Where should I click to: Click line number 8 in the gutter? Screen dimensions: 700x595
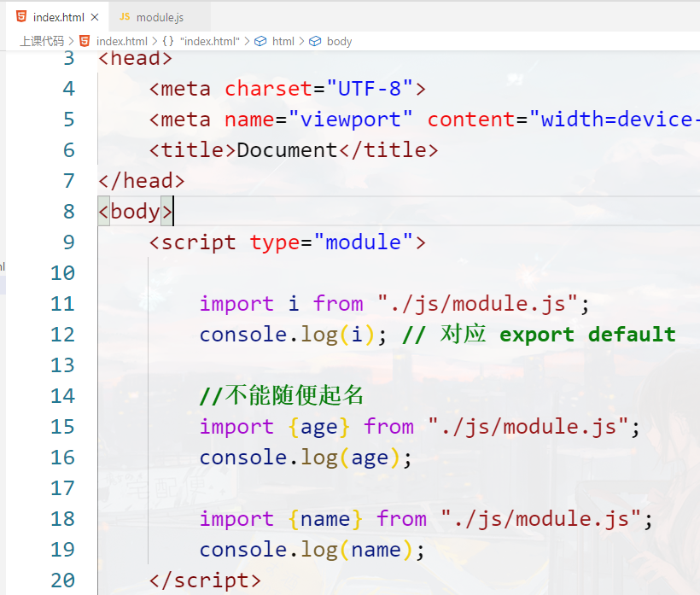pos(69,212)
